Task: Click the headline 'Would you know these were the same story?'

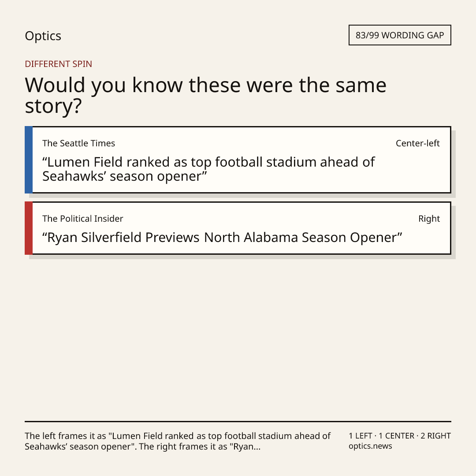Action: (x=205, y=95)
